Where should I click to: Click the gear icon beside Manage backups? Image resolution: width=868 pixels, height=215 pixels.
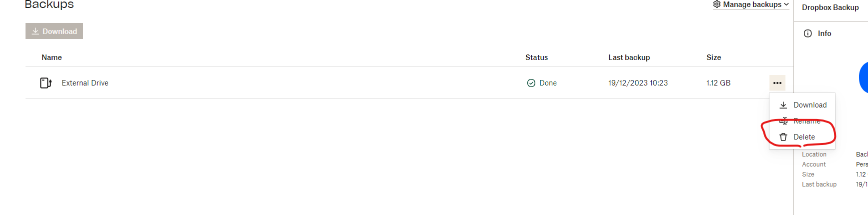click(x=717, y=4)
